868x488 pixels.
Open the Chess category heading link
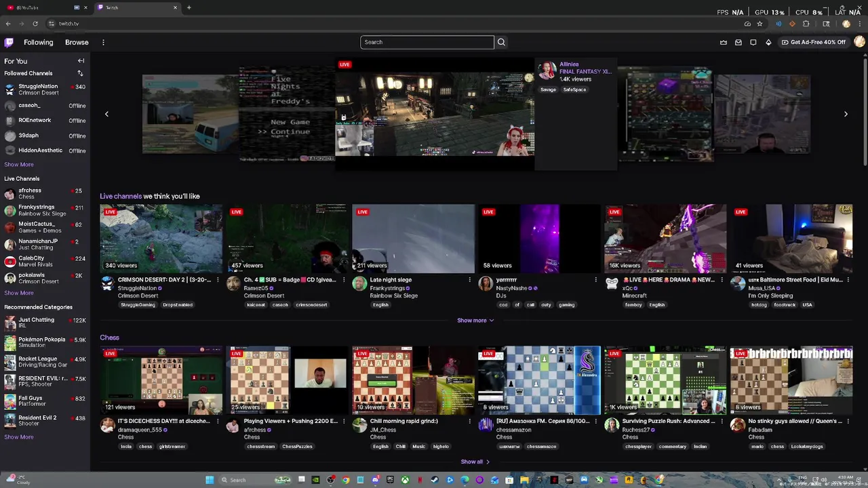pos(109,338)
